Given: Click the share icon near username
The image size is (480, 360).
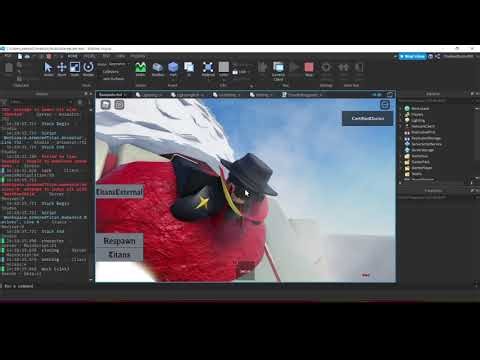Looking at the screenshot, I should point(438,56).
